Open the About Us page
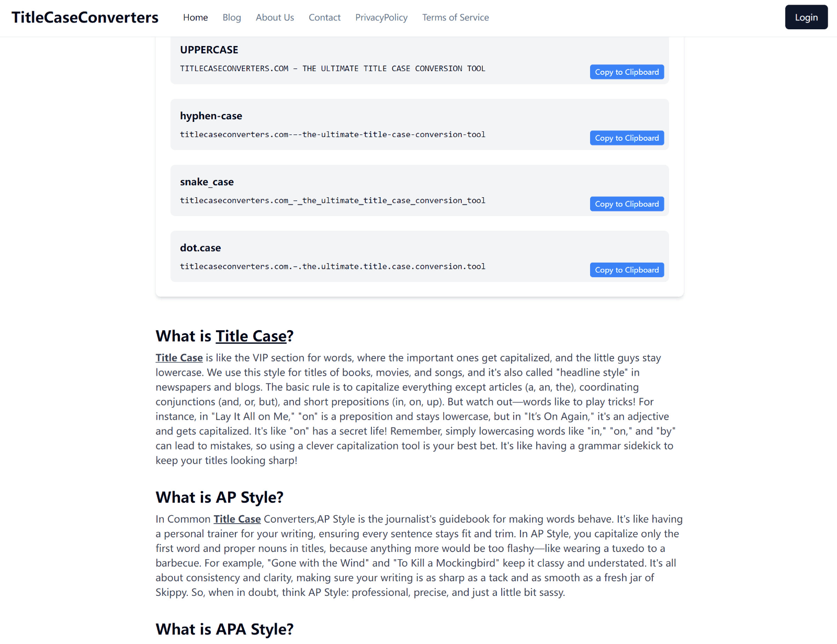Screen dimensions: 837x644 tap(275, 17)
